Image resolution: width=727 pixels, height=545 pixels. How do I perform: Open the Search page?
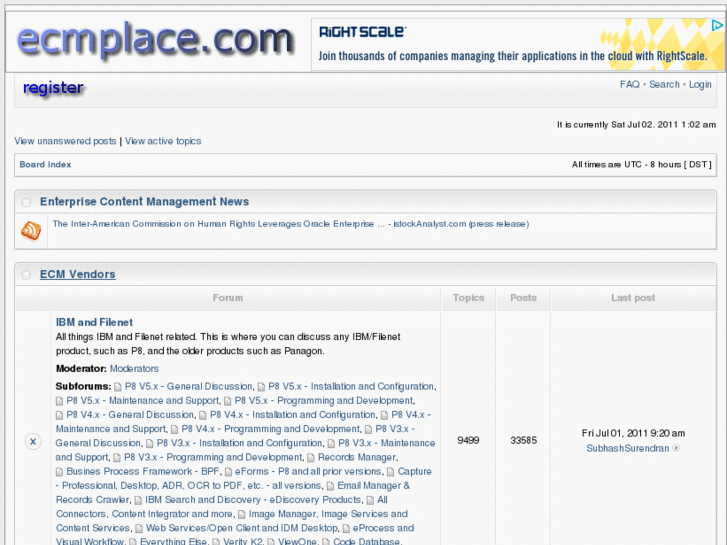pyautogui.click(x=664, y=85)
